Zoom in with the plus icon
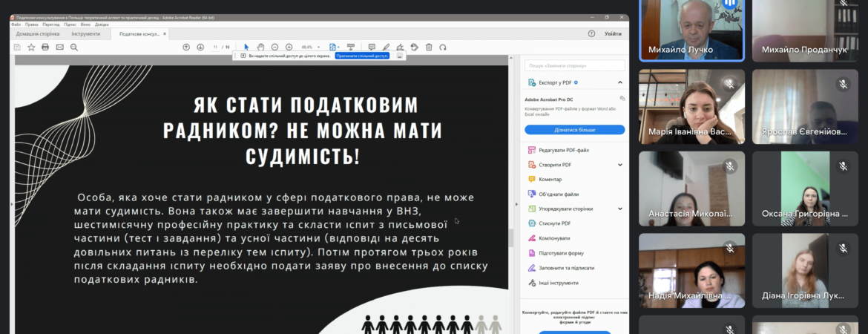The image size is (868, 334). click(x=289, y=47)
